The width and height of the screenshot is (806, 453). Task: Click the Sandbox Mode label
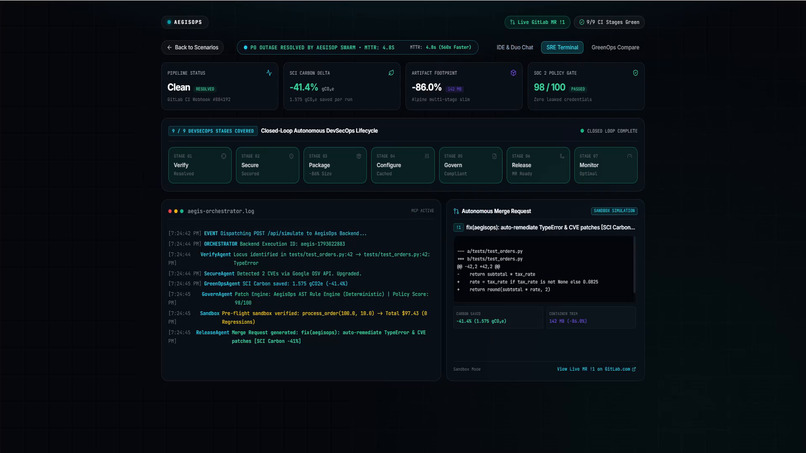click(467, 369)
